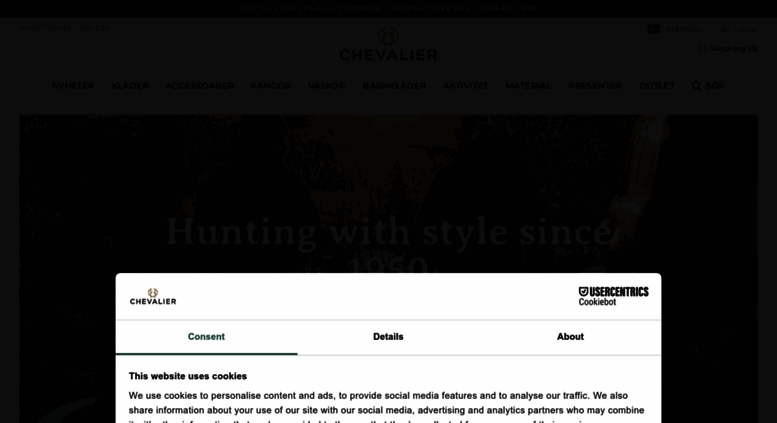Open the Usercentrics Cookiebot logo link

point(613,296)
